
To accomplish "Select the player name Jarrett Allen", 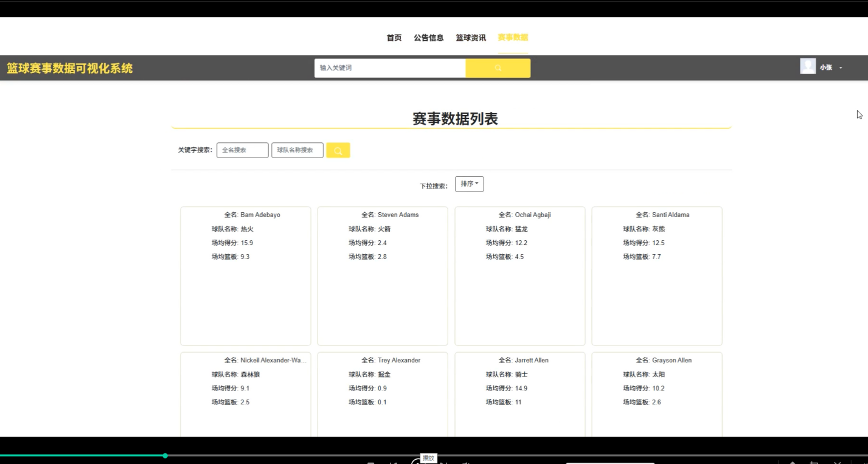I will pos(532,361).
